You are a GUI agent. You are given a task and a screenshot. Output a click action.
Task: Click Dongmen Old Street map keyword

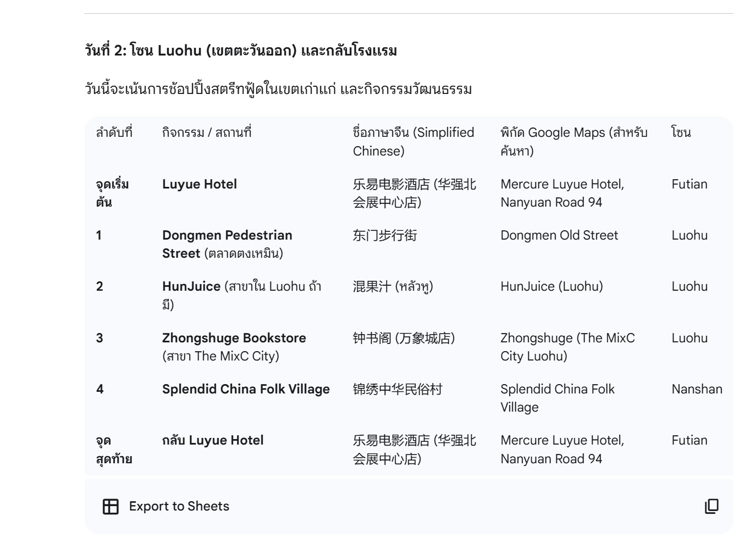coord(559,235)
